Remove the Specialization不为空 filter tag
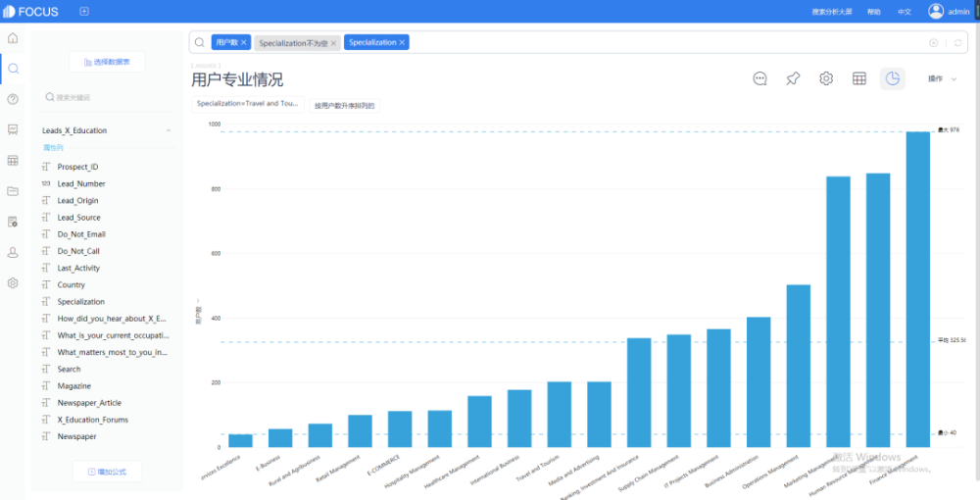The image size is (980, 500). 333,43
